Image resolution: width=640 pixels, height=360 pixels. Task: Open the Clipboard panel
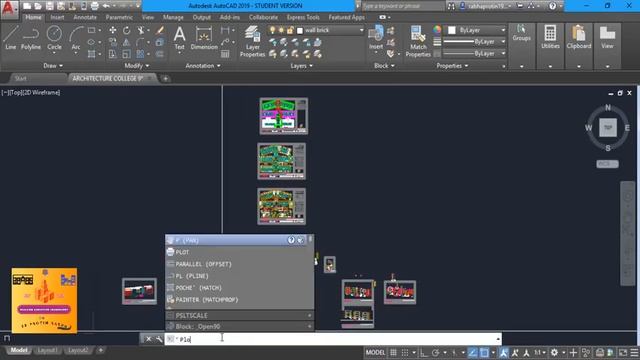pos(579,37)
